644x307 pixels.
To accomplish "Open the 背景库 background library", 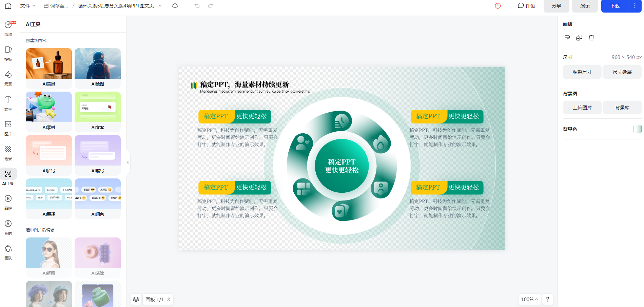I will pos(622,108).
